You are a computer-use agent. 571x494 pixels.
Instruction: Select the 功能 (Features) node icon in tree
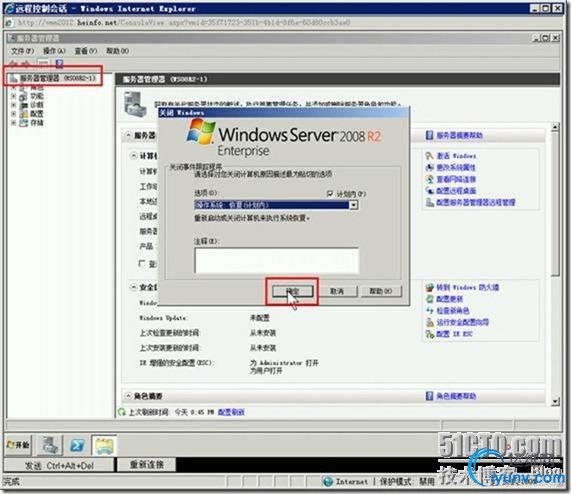point(23,96)
